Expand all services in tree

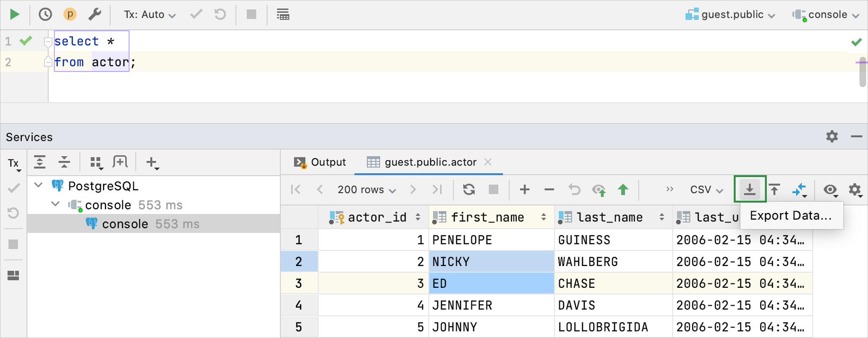pyautogui.click(x=40, y=162)
